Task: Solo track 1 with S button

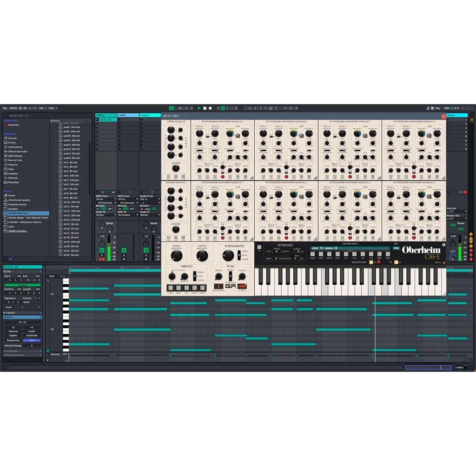Action: click(x=102, y=255)
